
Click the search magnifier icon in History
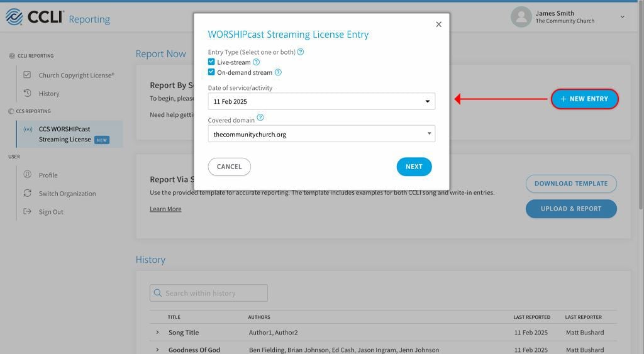coord(158,293)
